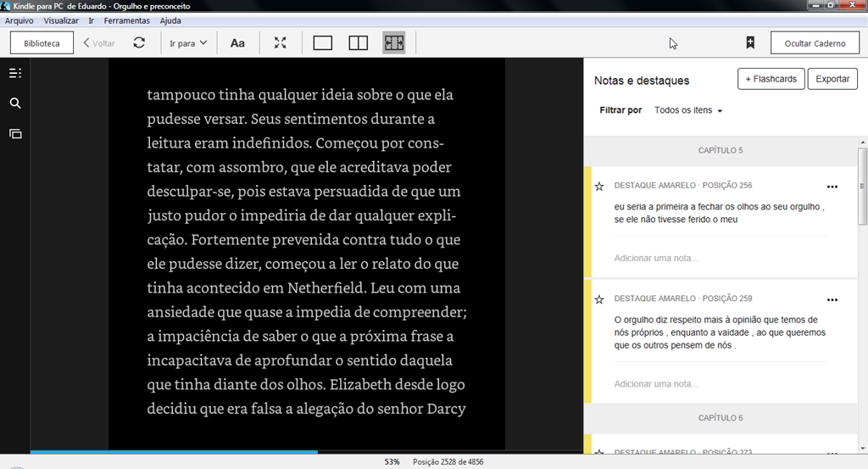Screen dimensions: 868x469
Task: Open the search magnifier in the sidebar
Action: [15, 103]
